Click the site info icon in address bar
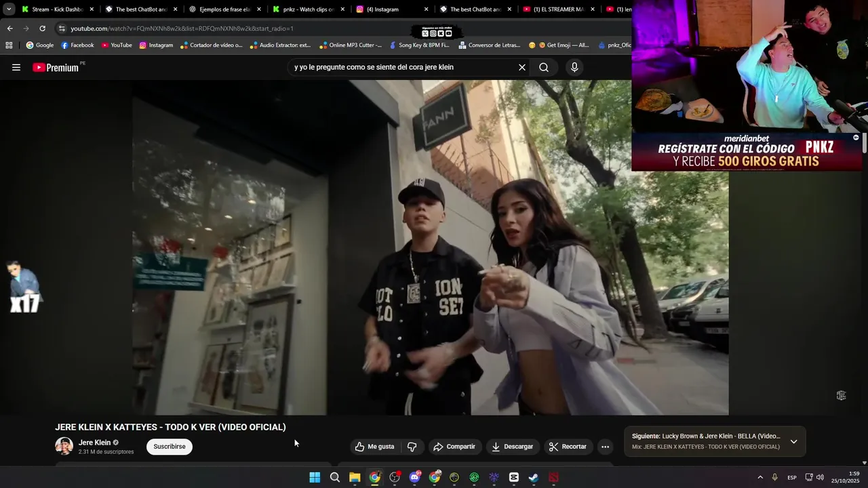The image size is (868, 488). [x=62, y=28]
